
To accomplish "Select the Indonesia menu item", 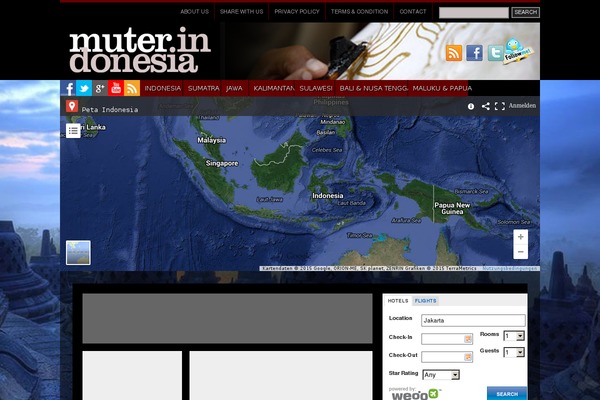I will pyautogui.click(x=163, y=88).
